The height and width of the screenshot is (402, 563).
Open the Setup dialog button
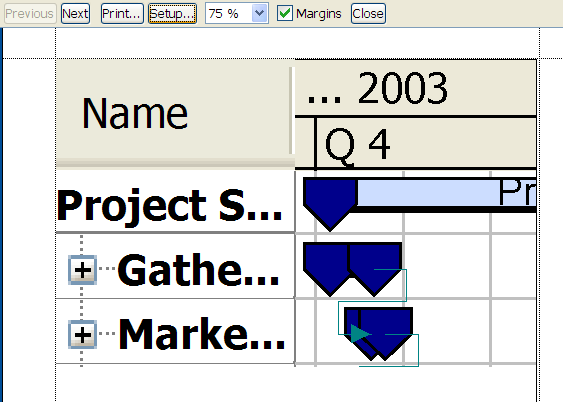[172, 14]
